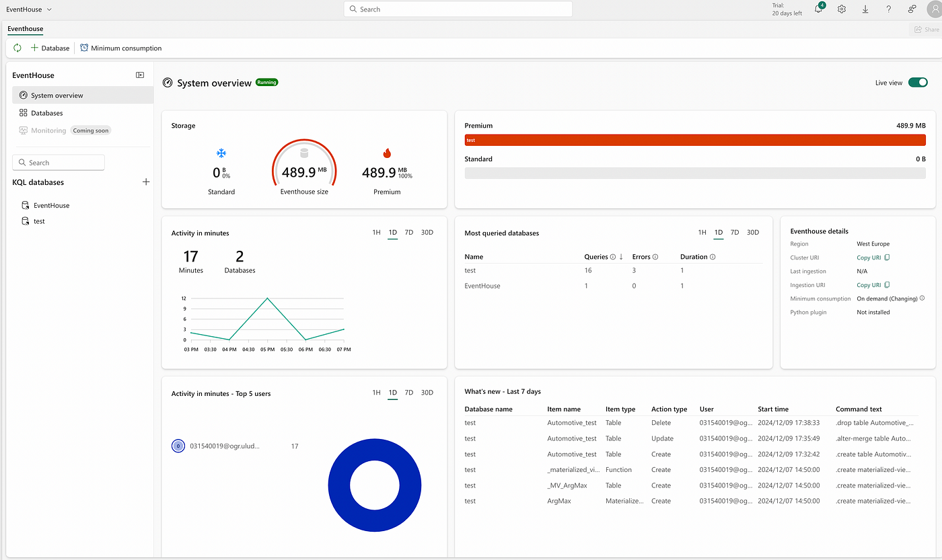Click the info icon next to Duration
This screenshot has width=942, height=560.
(x=713, y=257)
